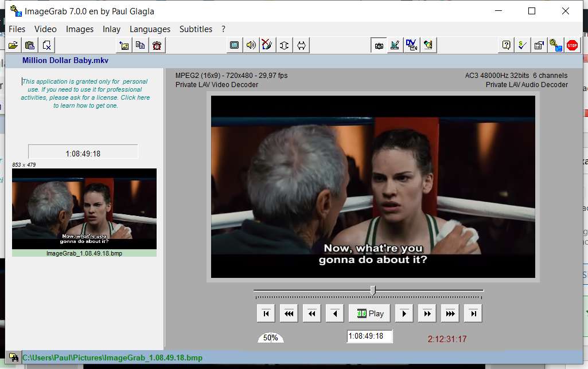
Task: Click the 1:08:49:18 timecode field under Play
Action: (x=369, y=336)
